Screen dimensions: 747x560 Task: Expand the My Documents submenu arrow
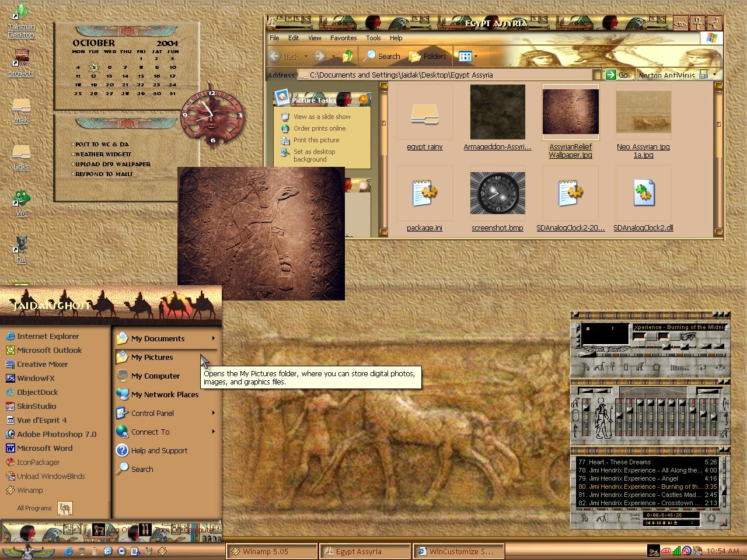(x=213, y=338)
